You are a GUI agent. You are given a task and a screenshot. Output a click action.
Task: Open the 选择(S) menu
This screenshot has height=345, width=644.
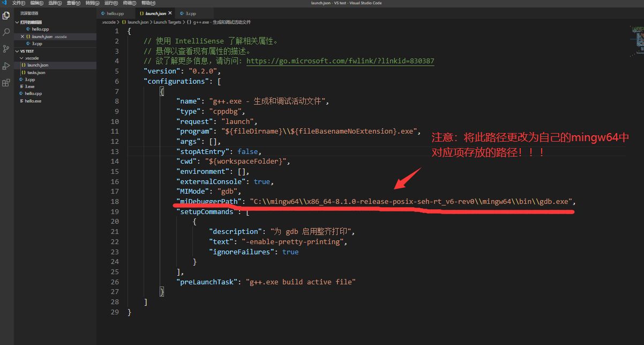coord(55,3)
